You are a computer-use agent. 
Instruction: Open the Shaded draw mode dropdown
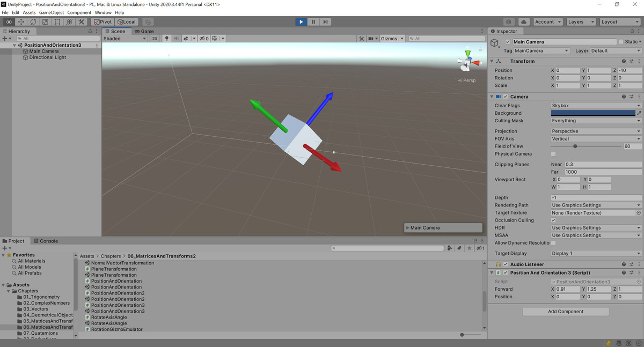[125, 39]
